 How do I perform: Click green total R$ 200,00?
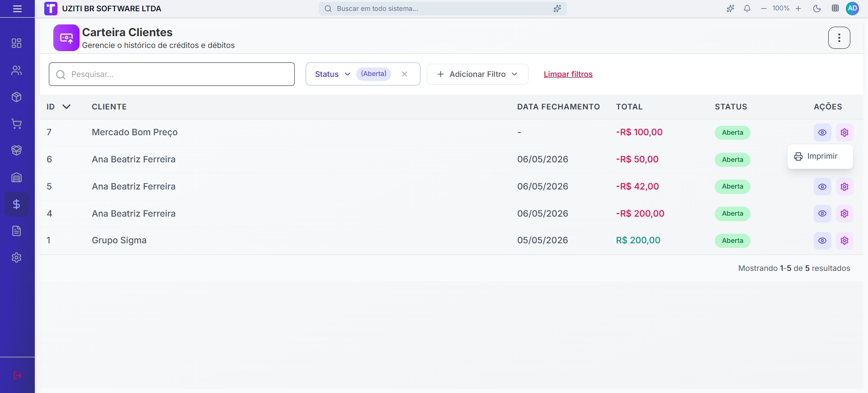[638, 241]
